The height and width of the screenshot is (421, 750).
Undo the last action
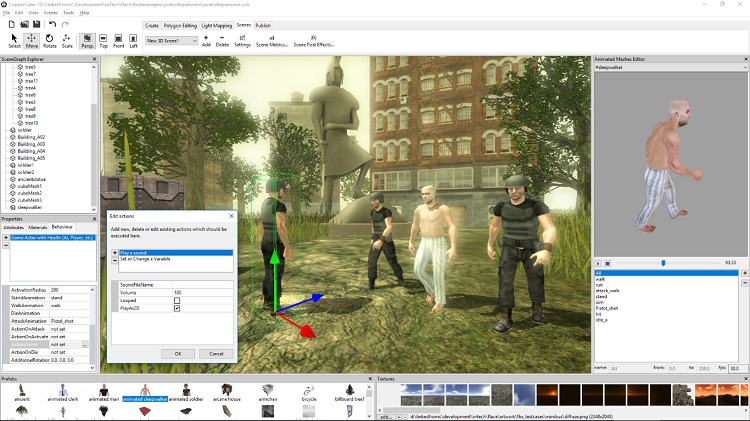tap(52, 24)
